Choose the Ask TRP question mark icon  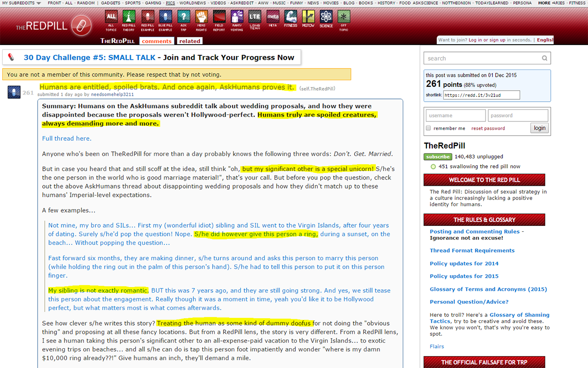(183, 17)
